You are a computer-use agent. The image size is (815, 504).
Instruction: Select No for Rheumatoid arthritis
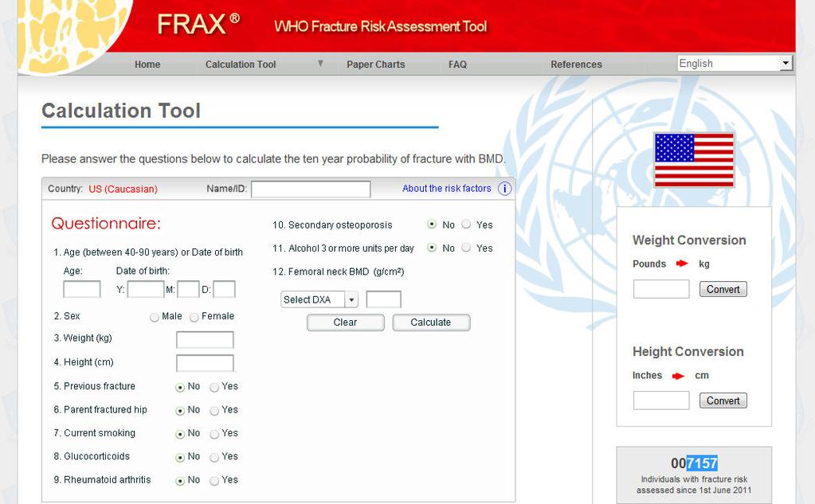(180, 481)
